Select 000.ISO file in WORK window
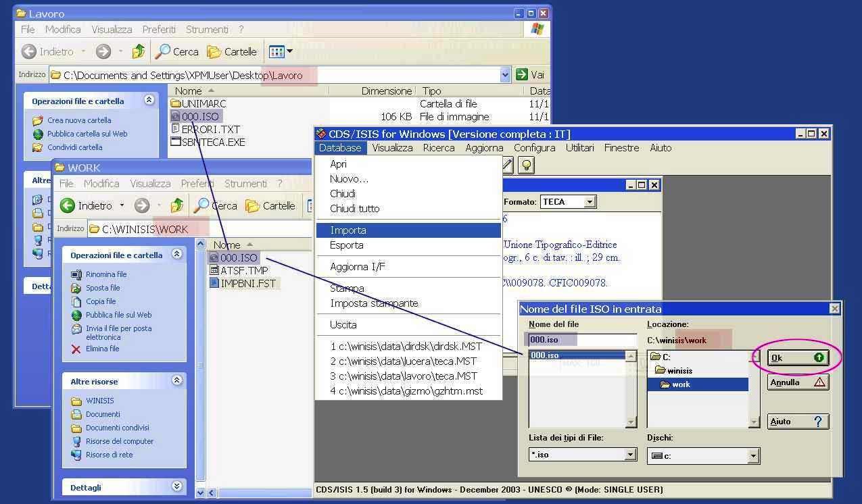 click(x=233, y=257)
